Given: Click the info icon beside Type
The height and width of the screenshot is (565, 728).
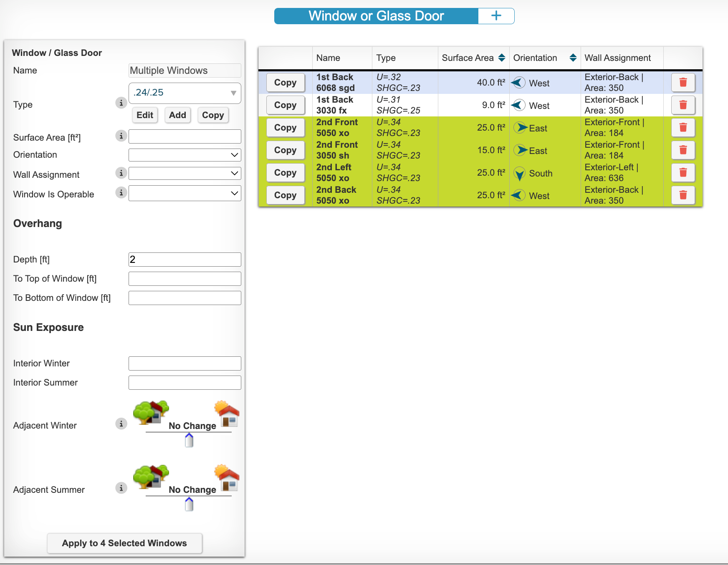Looking at the screenshot, I should [x=121, y=103].
